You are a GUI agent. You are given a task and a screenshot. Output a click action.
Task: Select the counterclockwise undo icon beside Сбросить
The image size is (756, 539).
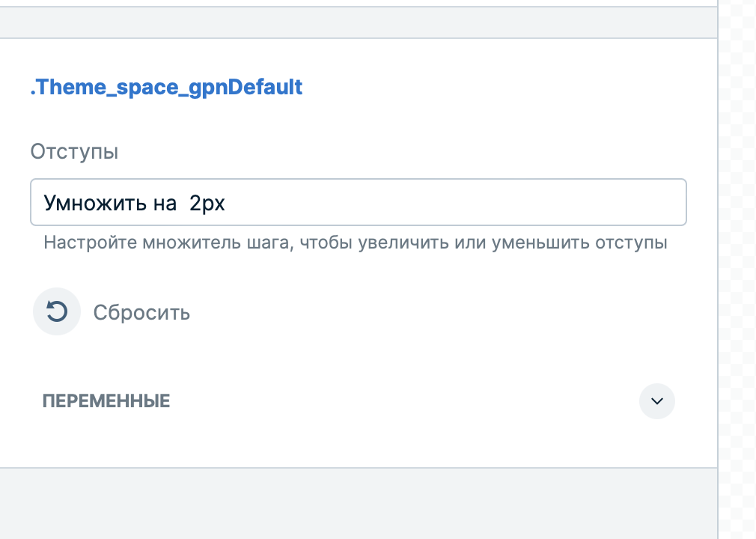[57, 311]
